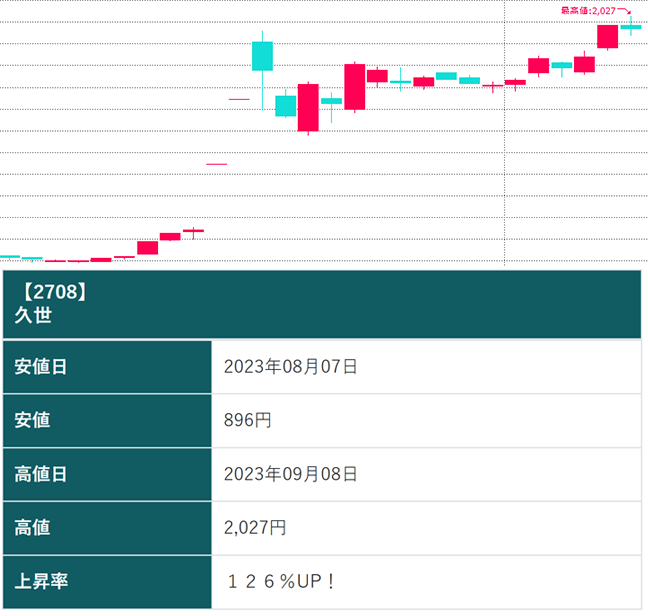This screenshot has width=648, height=616.
Task: Click the 896円 low price value
Action: pyautogui.click(x=247, y=420)
